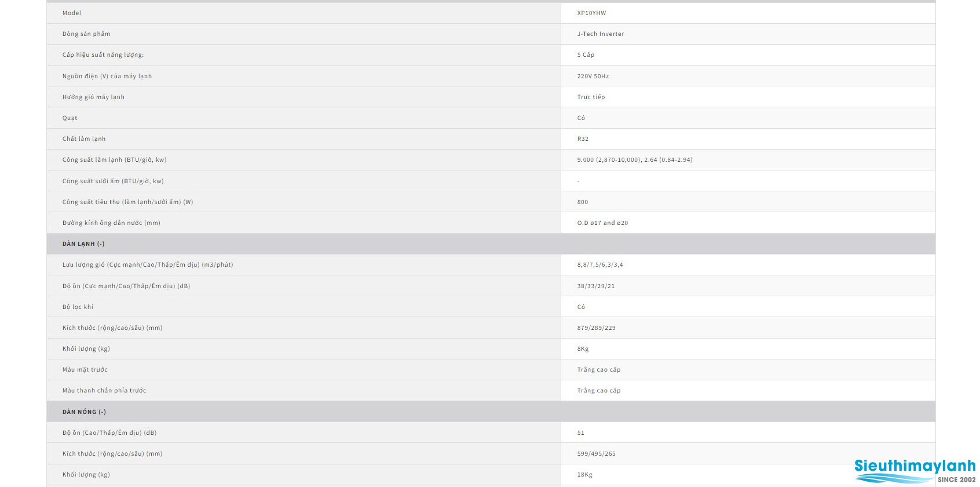This screenshot has height=487, width=980.
Task: Select the 8Kg indoor unit weight
Action: point(583,348)
